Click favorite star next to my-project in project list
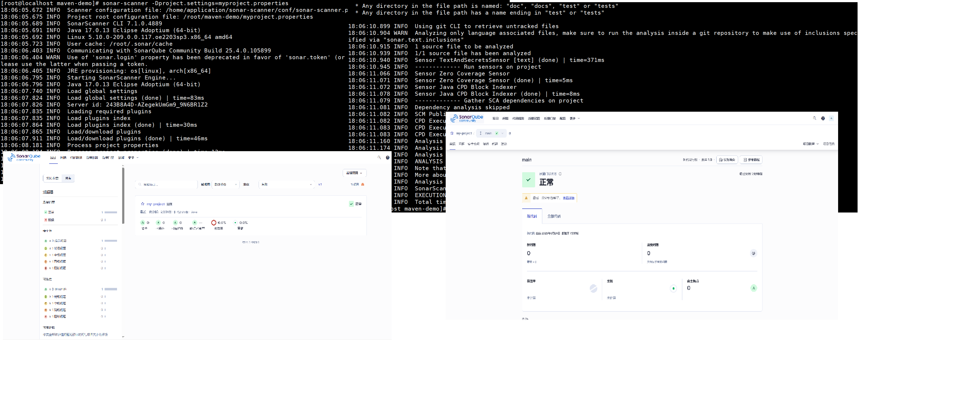Image resolution: width=980 pixels, height=405 pixels. 143,204
